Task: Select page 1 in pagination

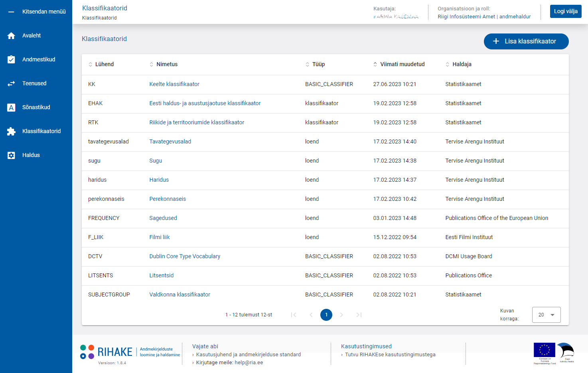Action: coord(326,315)
